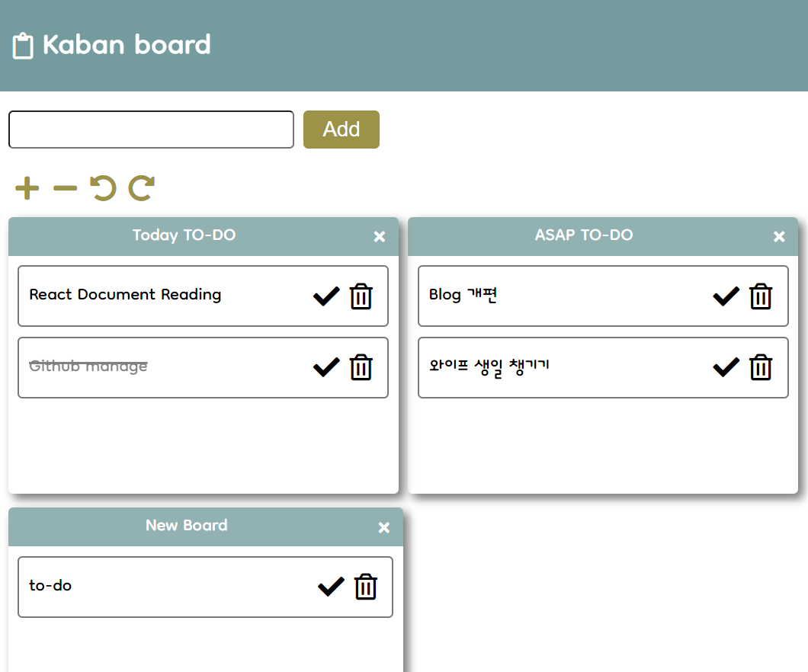Check off the 'to-do' task
808x672 pixels.
[x=330, y=587]
